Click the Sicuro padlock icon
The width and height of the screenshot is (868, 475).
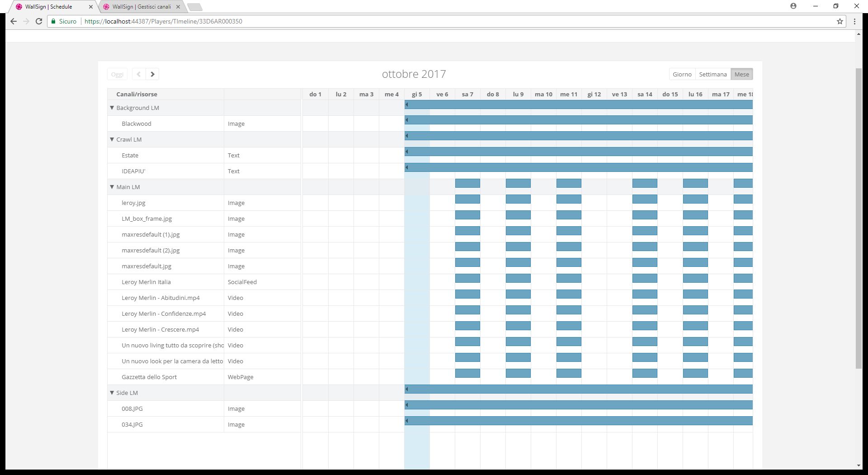coord(53,21)
